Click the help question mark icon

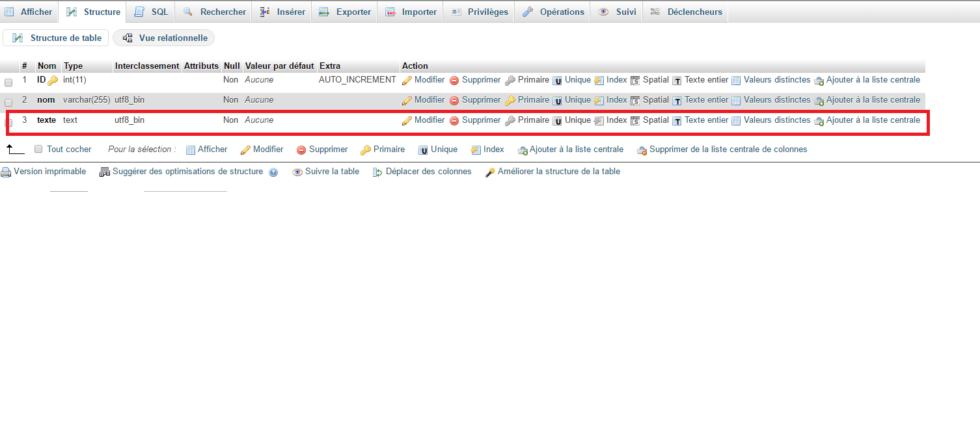click(x=273, y=172)
